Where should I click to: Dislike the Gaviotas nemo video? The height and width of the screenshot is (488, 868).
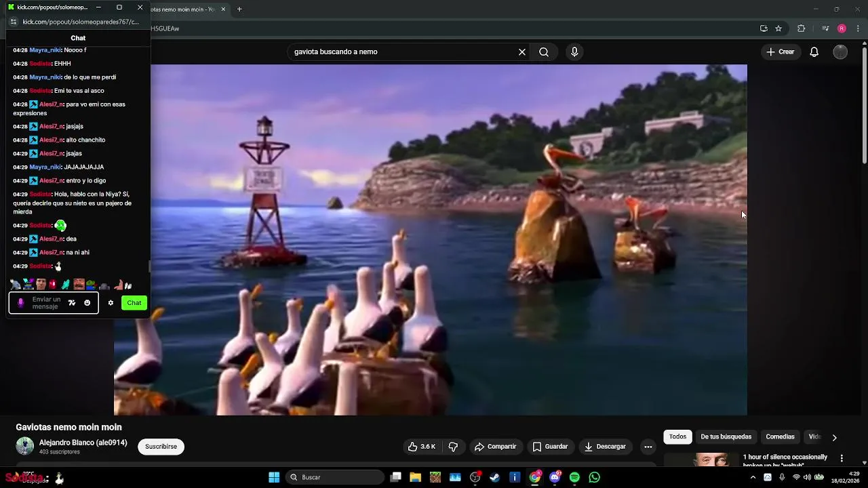click(x=453, y=447)
